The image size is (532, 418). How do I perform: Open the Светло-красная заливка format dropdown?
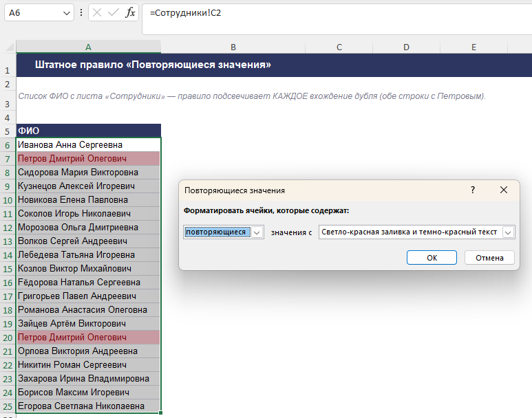508,232
